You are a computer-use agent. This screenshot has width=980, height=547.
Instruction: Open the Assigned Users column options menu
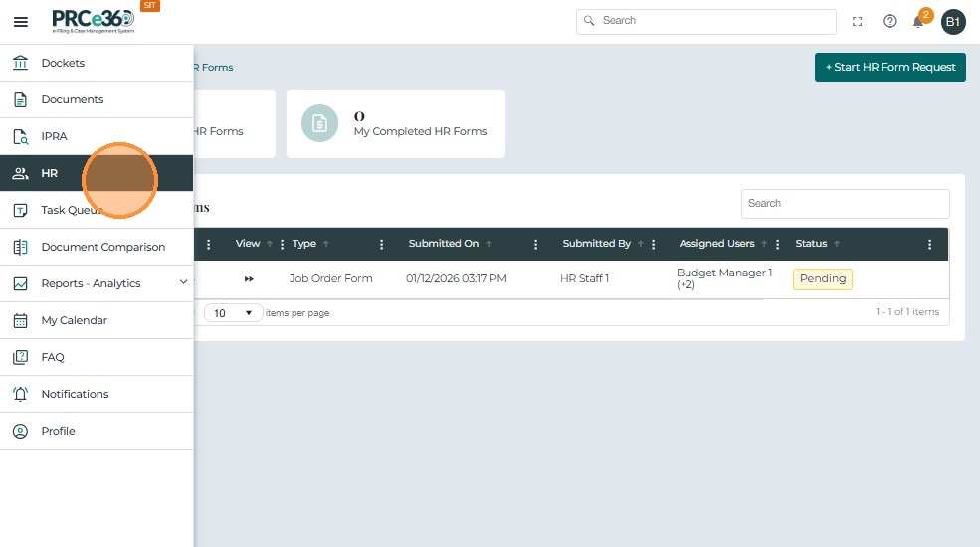point(777,244)
